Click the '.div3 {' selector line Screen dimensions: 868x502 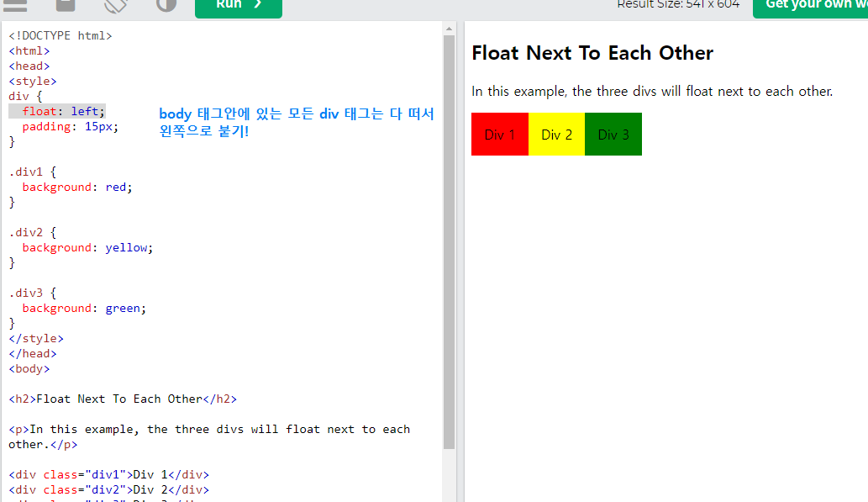tap(33, 293)
